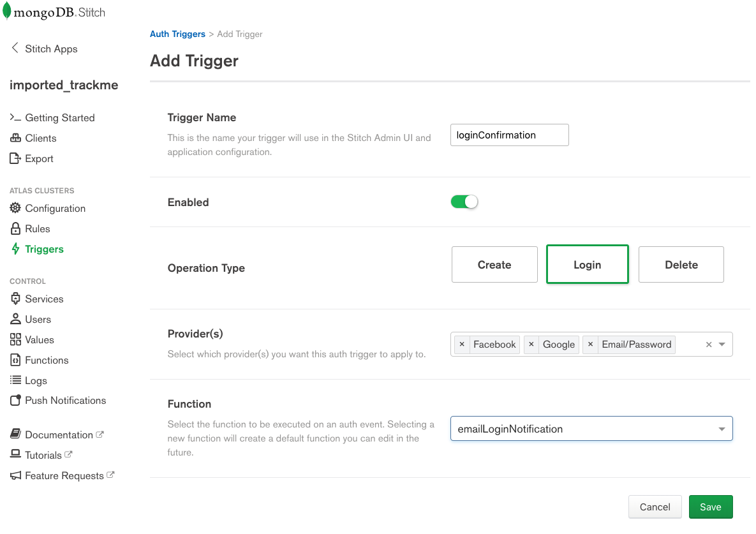Click the Documentation book icon
Image resolution: width=756 pixels, height=534 pixels.
click(x=15, y=434)
